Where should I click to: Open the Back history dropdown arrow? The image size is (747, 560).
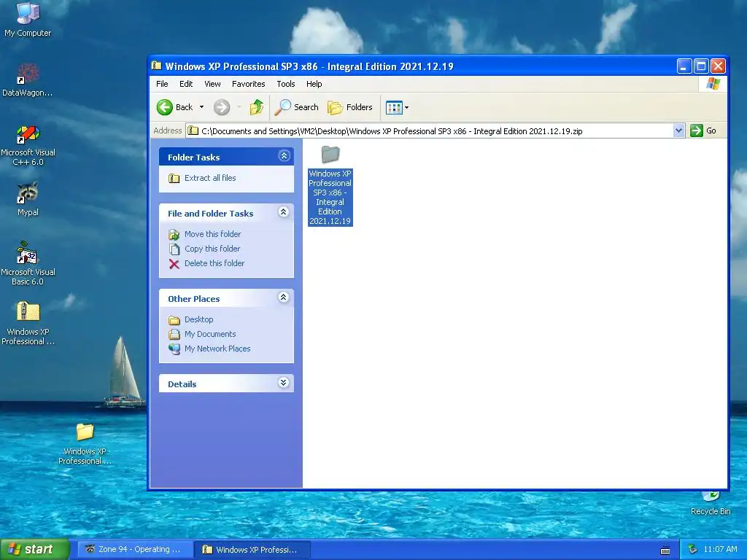201,107
